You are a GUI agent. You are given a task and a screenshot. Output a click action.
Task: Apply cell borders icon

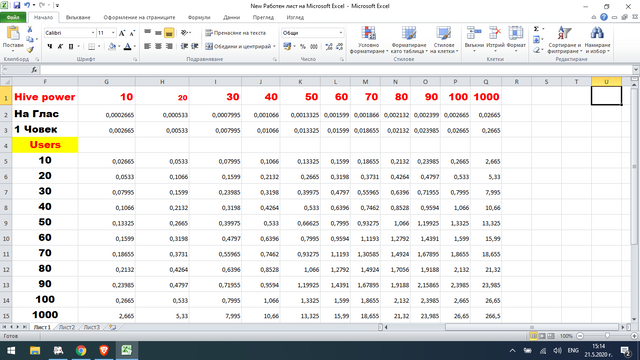point(91,47)
